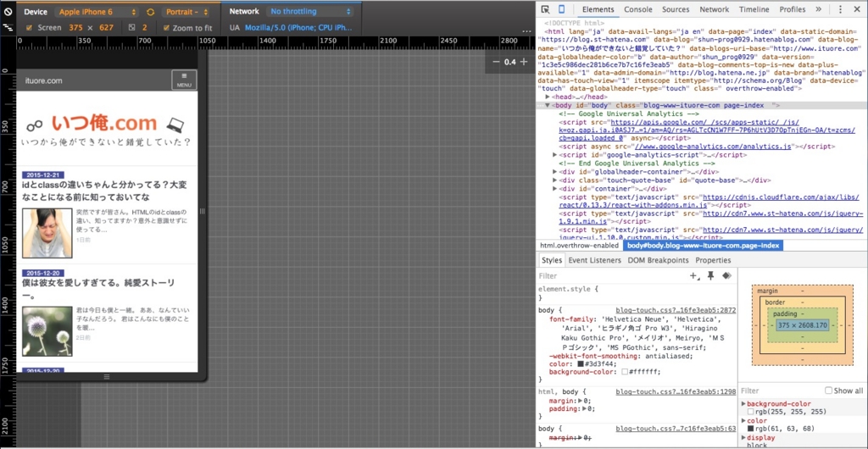
Task: Click the blog-touch.css:63 source link
Action: (676, 429)
